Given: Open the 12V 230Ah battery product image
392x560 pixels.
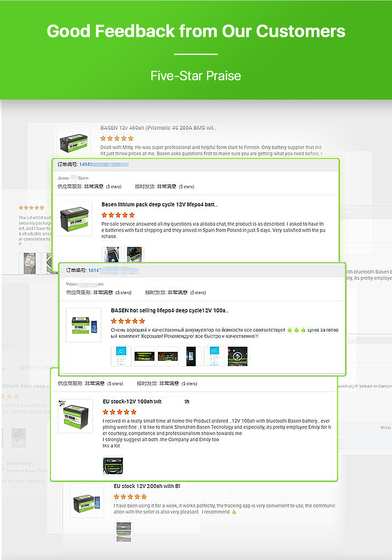Looking at the screenshot, I should (x=73, y=219).
